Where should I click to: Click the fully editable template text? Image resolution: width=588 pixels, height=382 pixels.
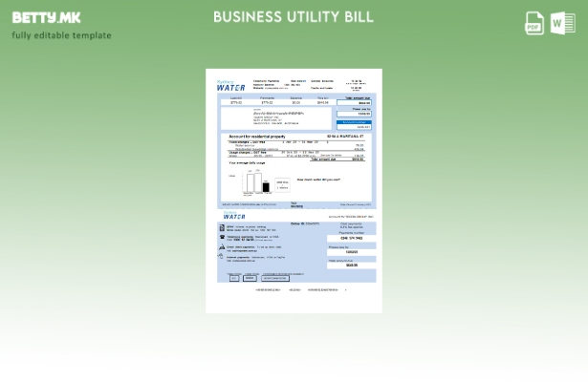pyautogui.click(x=61, y=35)
